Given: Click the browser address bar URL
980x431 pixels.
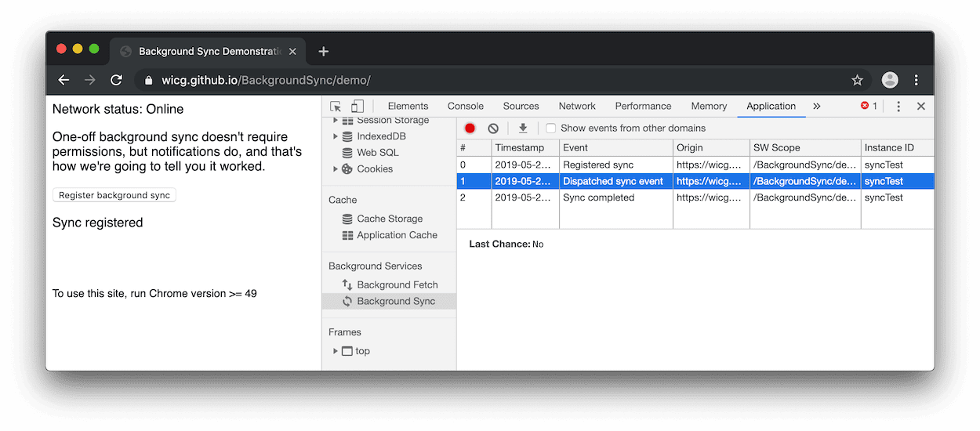Looking at the screenshot, I should tap(266, 80).
